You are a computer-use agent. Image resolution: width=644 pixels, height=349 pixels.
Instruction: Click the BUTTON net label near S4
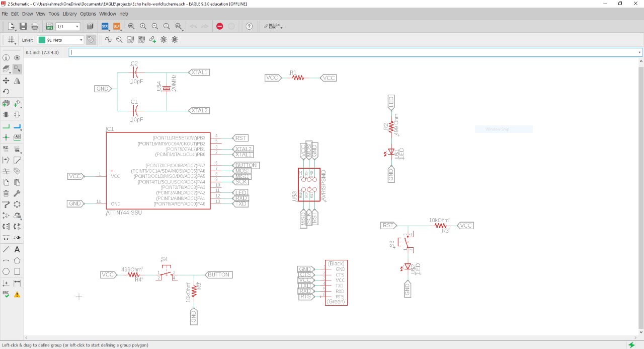218,274
